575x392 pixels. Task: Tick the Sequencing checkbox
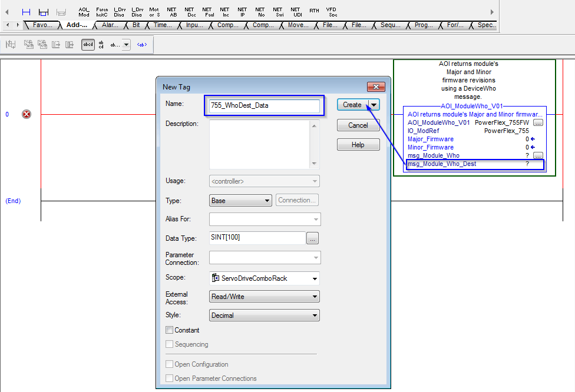[170, 344]
